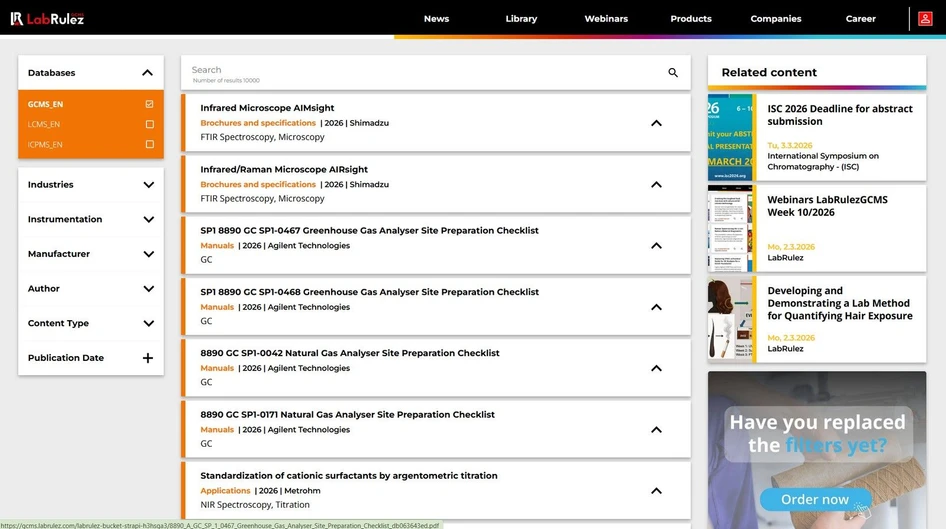
Task: Collapse the Infrared/Raman Microscope AIRsight chevron
Action: [656, 185]
